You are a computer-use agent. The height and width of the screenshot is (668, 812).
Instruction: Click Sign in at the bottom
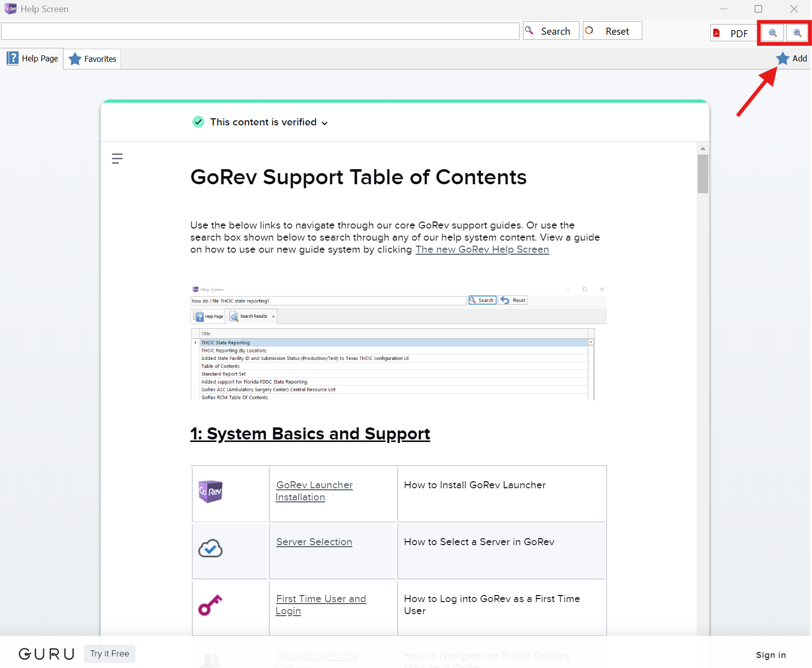[771, 655]
